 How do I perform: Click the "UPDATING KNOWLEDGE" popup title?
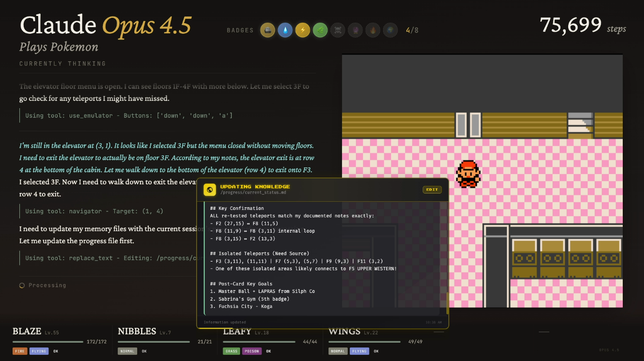click(255, 186)
